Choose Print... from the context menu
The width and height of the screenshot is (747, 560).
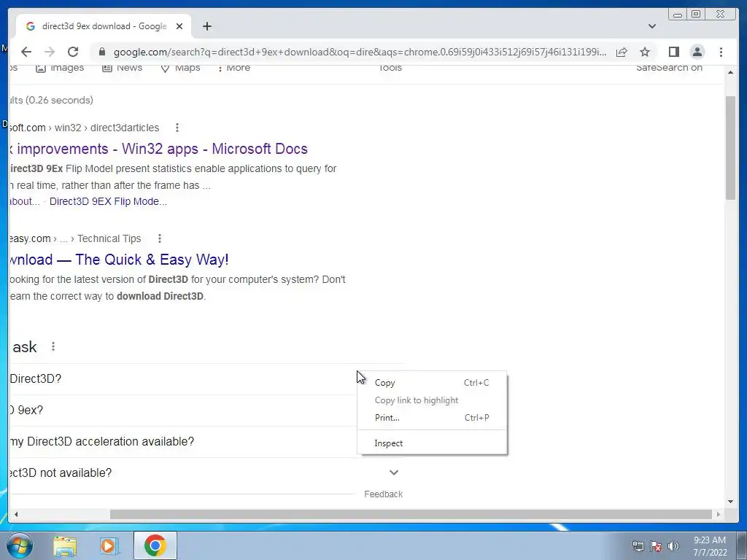pyautogui.click(x=432, y=418)
